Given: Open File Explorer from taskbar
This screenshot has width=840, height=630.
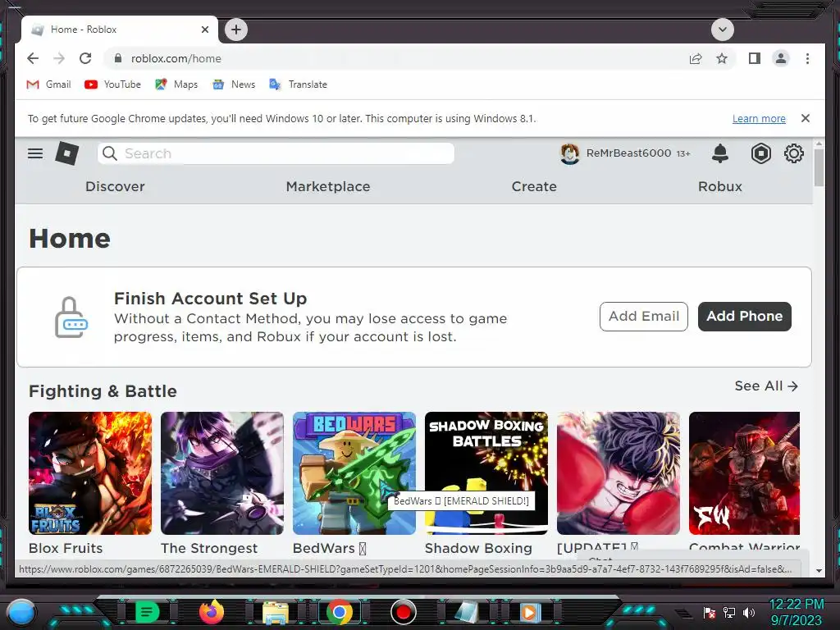Looking at the screenshot, I should [276, 612].
